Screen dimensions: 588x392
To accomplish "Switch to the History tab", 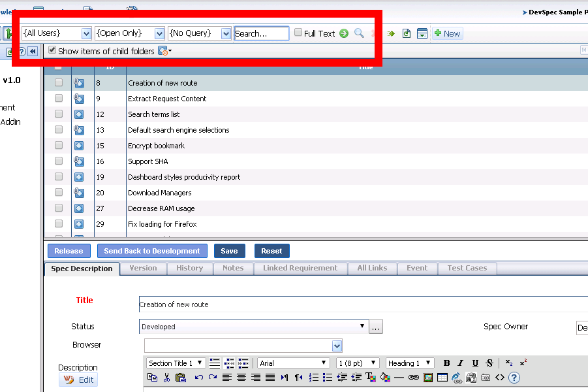I will (189, 268).
